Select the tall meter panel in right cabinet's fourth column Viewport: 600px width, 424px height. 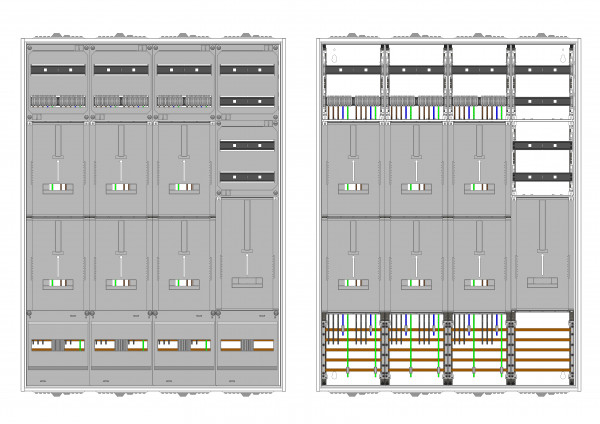(543, 253)
